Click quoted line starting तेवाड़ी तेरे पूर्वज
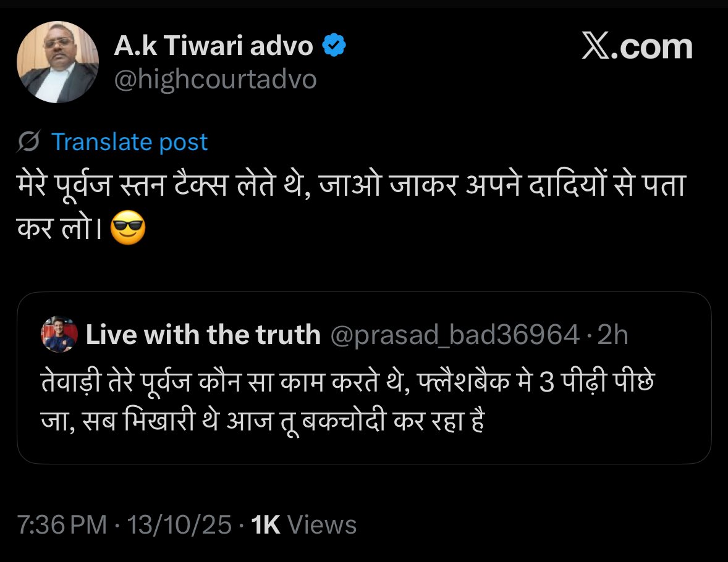 (348, 382)
